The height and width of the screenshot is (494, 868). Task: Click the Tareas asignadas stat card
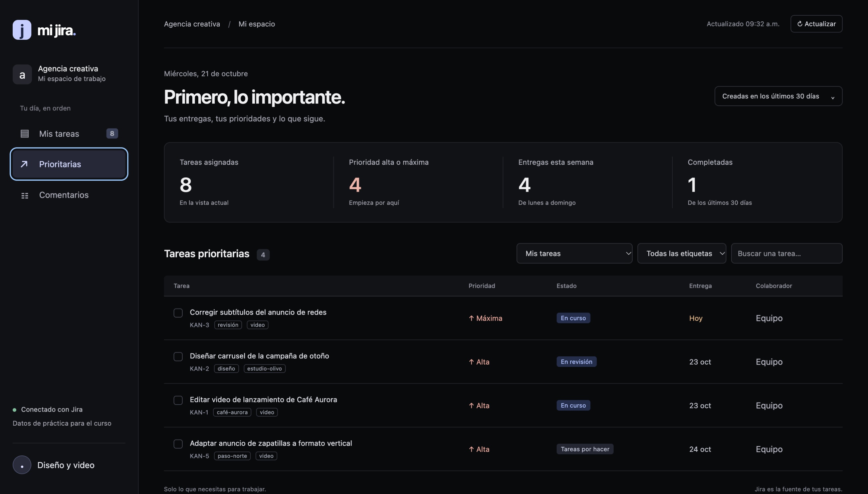(x=249, y=182)
